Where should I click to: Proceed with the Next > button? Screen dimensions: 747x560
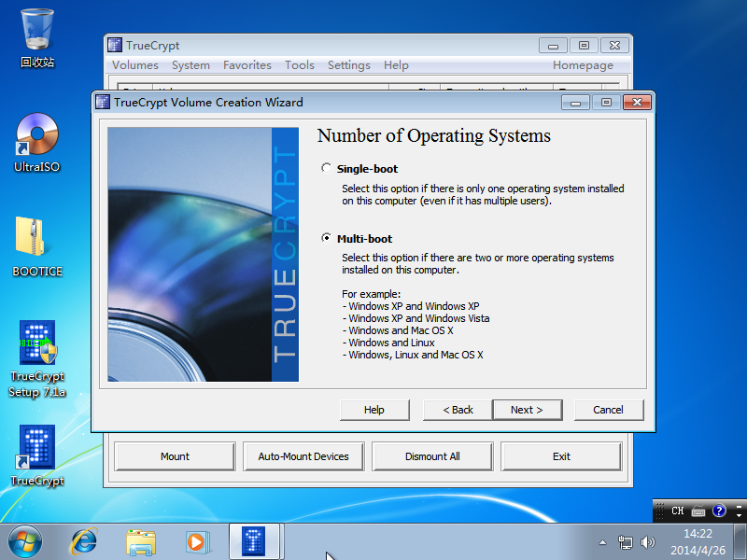[528, 410]
